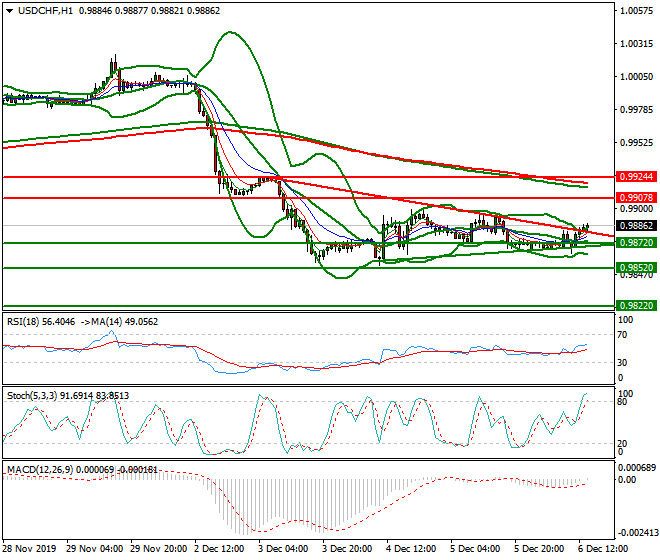Select the 29 Nov 20:00 time axis label

tap(159, 549)
